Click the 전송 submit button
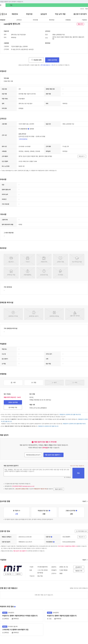The image size is (88, 644). 78,473
